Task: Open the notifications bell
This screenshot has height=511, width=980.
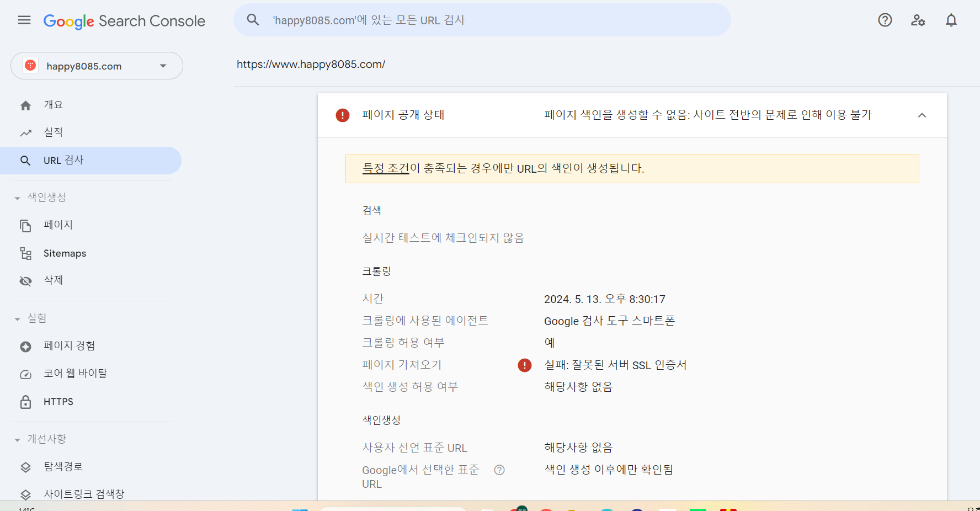Action: click(951, 20)
